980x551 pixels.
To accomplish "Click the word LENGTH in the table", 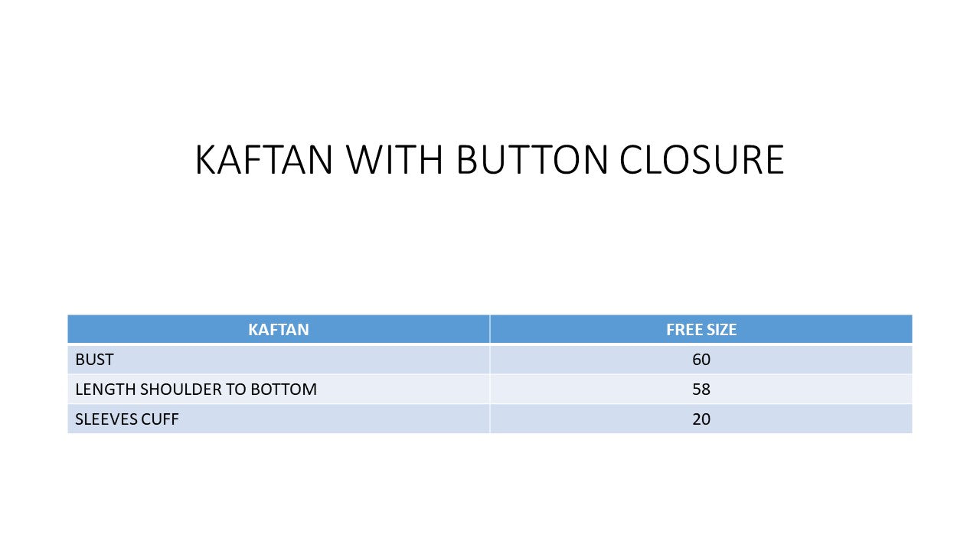I will (x=105, y=390).
